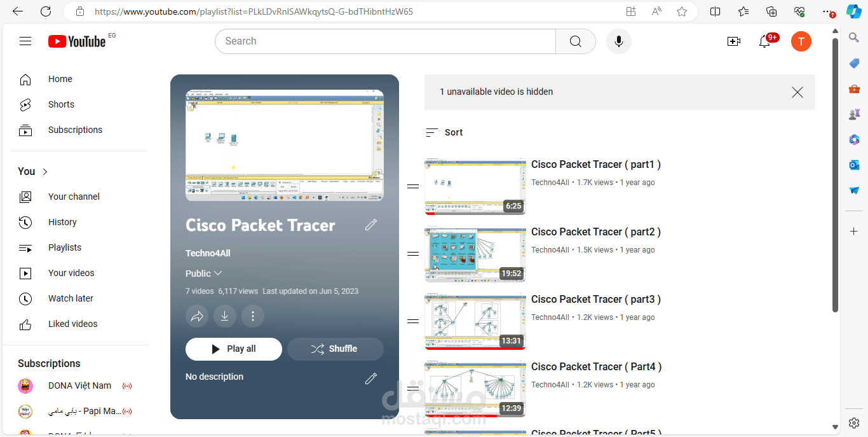Open part2 video thumbnail 19:52

[x=475, y=254]
